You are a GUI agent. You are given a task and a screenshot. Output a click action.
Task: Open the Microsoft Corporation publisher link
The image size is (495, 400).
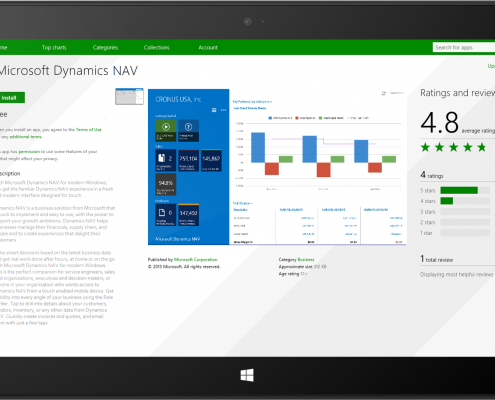click(x=196, y=259)
